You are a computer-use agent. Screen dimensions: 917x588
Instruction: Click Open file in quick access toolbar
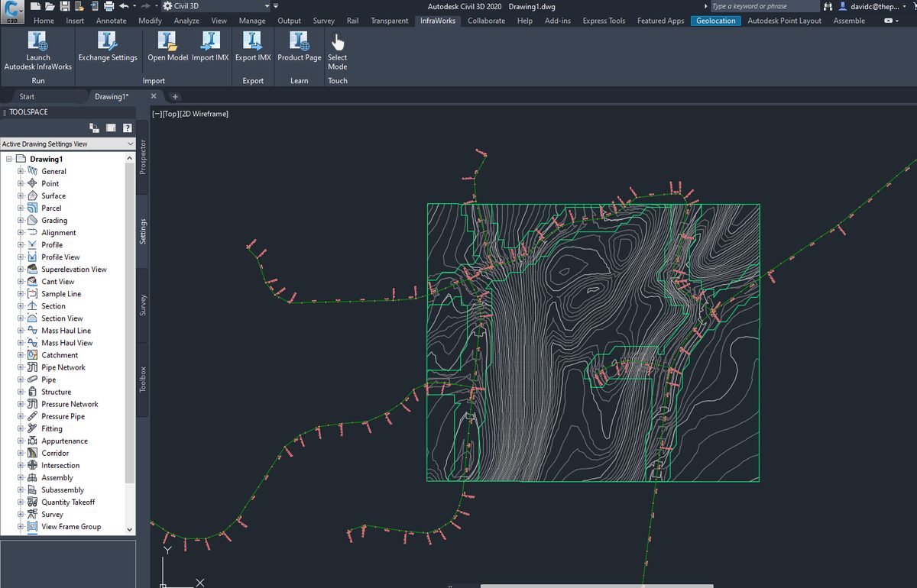click(50, 5)
